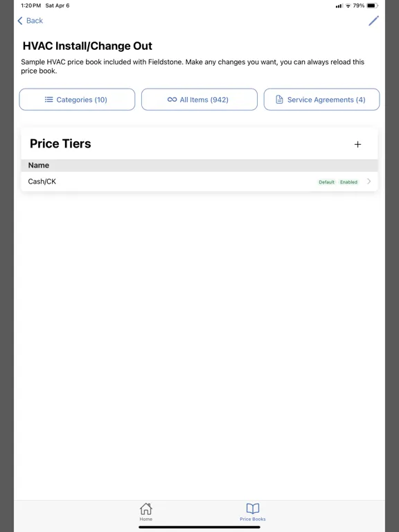
Task: Click the document icon beside Service Agreements
Action: coord(279,100)
